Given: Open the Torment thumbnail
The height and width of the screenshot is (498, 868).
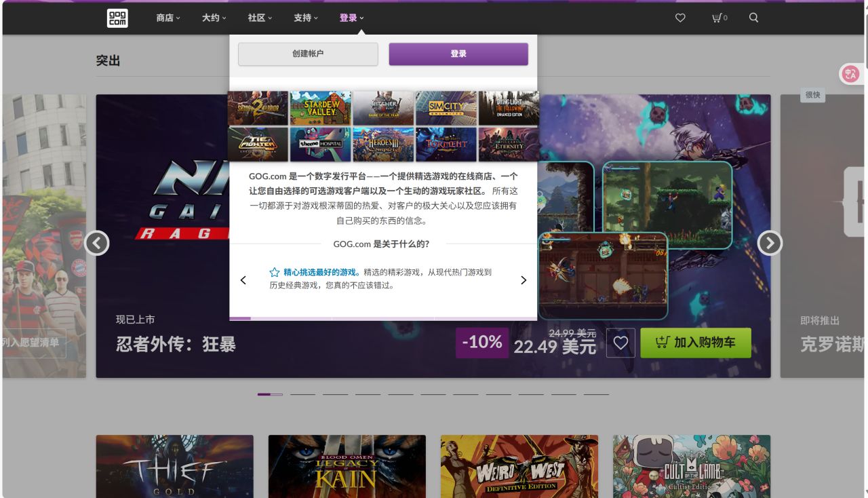Looking at the screenshot, I should click(446, 144).
